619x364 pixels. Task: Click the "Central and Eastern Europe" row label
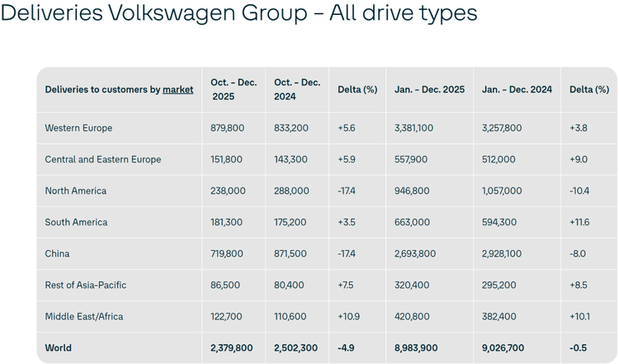pyautogui.click(x=102, y=159)
